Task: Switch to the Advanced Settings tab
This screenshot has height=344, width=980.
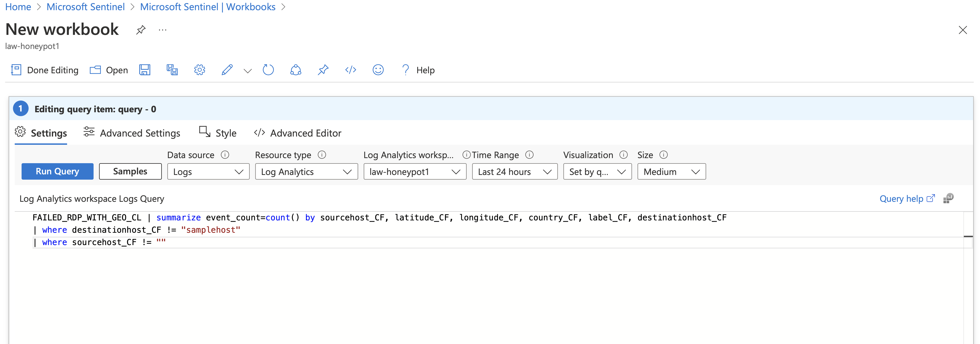Action: pos(132,133)
